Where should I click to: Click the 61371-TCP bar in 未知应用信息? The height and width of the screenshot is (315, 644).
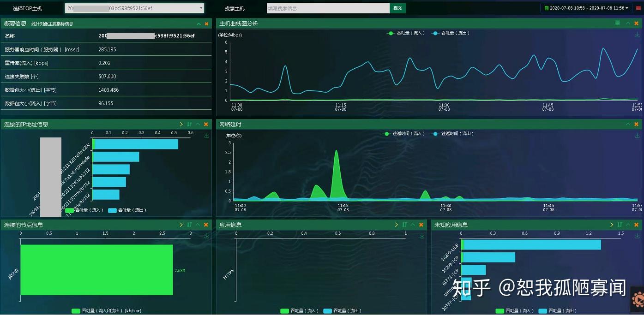tap(474, 270)
